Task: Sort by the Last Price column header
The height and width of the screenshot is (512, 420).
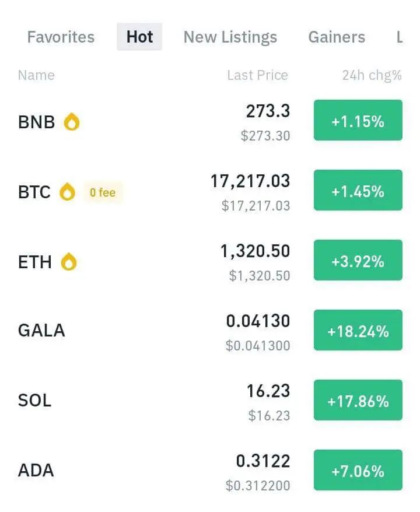Action: (258, 75)
